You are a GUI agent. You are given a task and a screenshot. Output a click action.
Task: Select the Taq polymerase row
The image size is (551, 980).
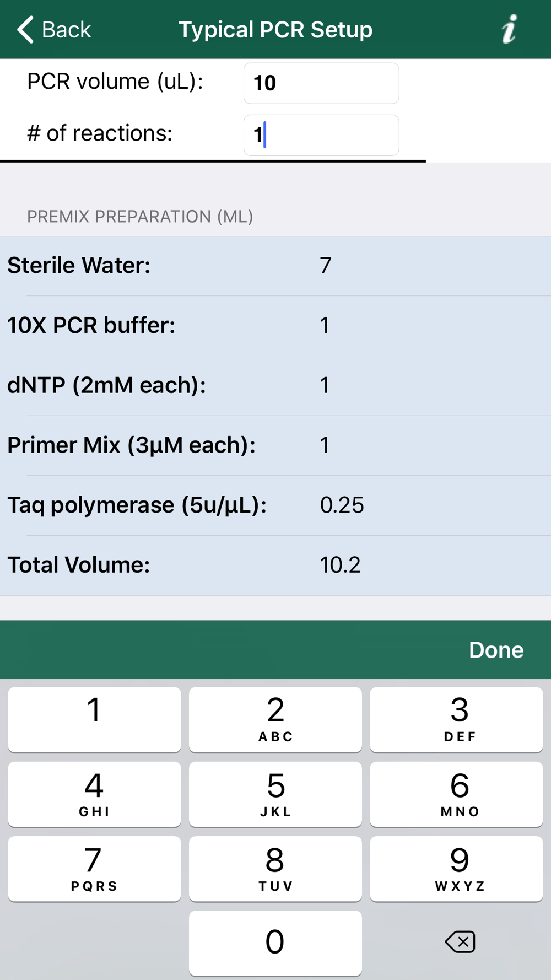pos(275,505)
